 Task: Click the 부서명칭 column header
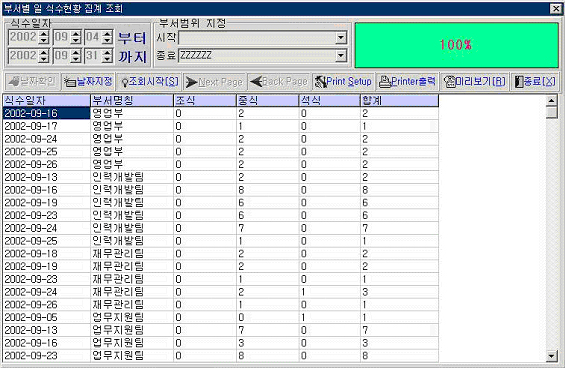pos(132,101)
